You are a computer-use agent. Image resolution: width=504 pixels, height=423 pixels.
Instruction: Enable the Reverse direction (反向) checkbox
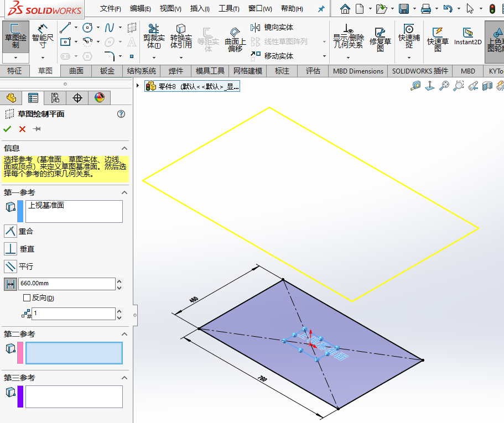pyautogui.click(x=27, y=298)
